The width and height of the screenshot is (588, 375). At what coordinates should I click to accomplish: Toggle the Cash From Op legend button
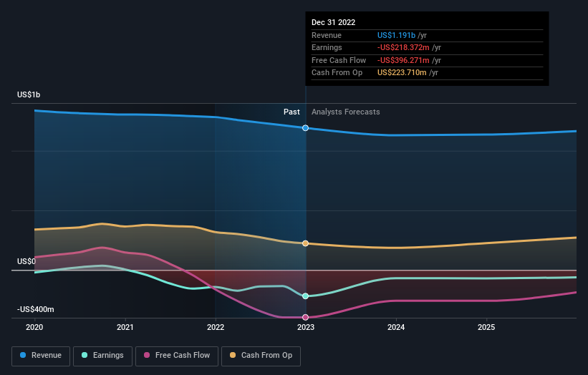click(x=261, y=356)
